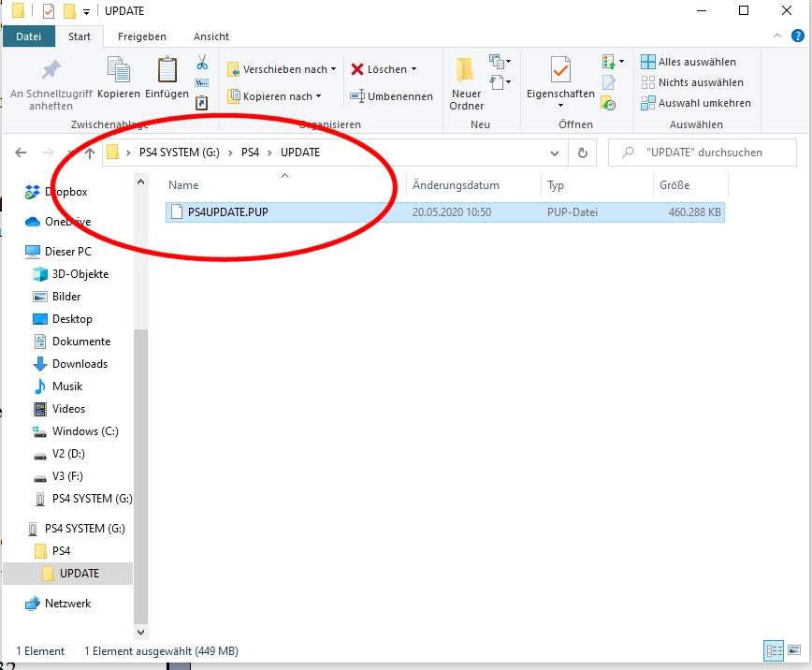
Task: Expand the chevron after PS4 in the path
Action: [269, 153]
